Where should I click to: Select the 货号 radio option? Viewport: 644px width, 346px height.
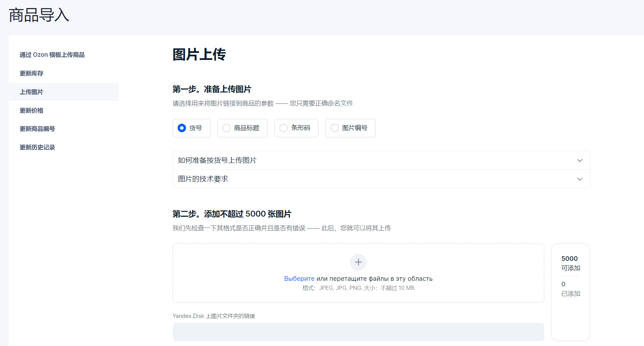[192, 128]
